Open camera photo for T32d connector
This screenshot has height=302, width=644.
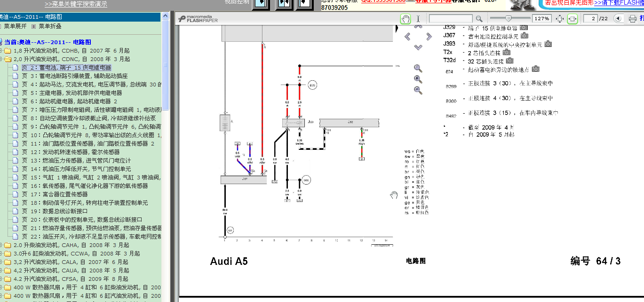[509, 61]
